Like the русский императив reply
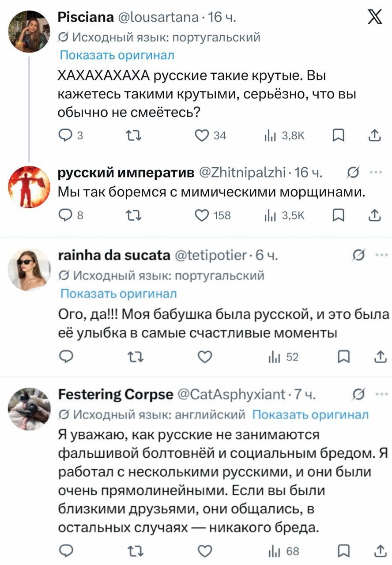Image resolution: width=392 pixels, height=565 pixels. click(204, 215)
